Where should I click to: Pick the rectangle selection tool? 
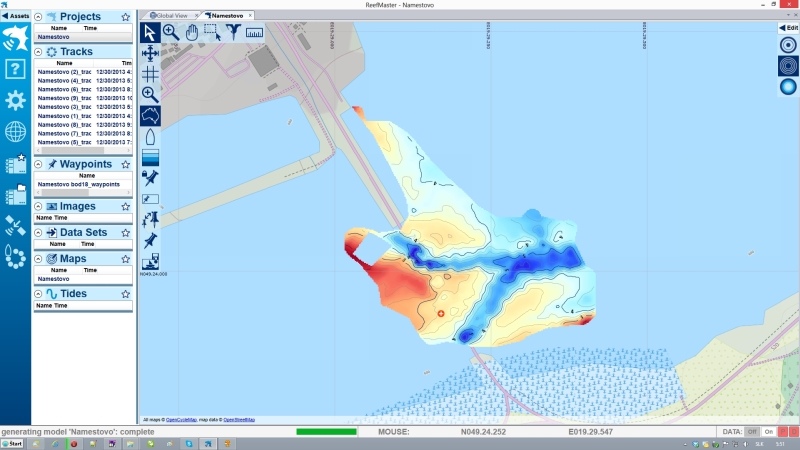point(212,32)
